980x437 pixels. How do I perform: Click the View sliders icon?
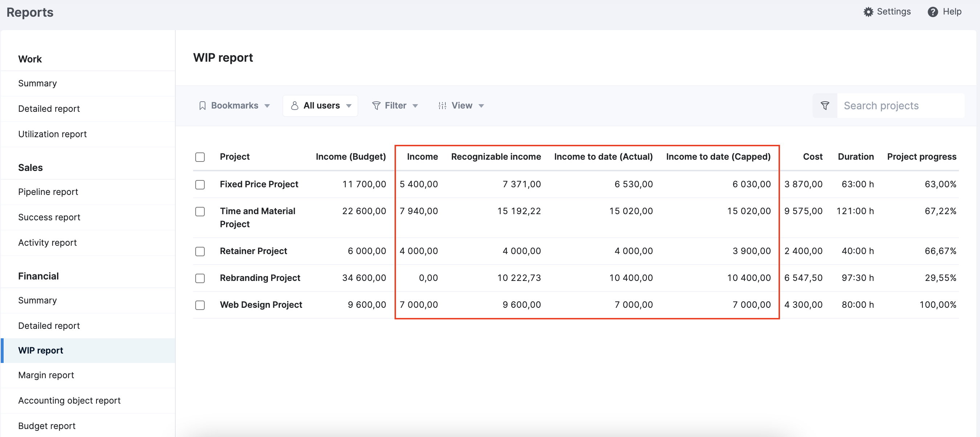click(x=442, y=106)
